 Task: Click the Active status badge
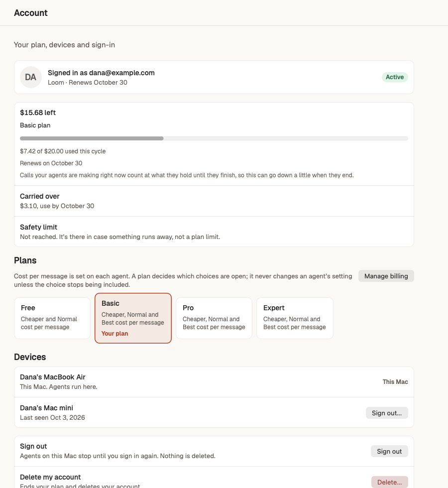tap(395, 77)
